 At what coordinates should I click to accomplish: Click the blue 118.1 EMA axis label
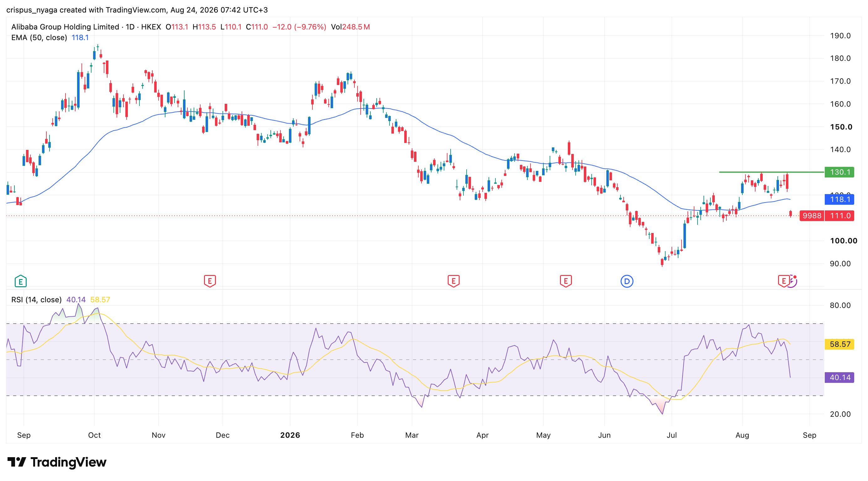pyautogui.click(x=839, y=199)
